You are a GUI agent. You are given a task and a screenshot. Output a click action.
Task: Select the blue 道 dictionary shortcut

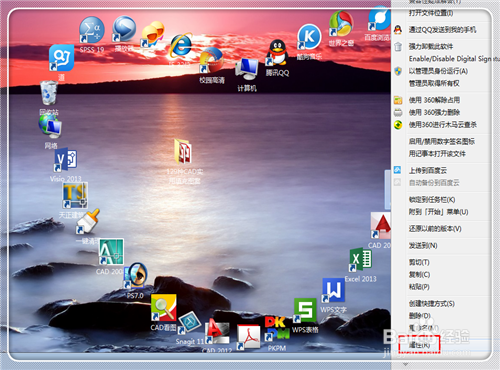click(61, 63)
